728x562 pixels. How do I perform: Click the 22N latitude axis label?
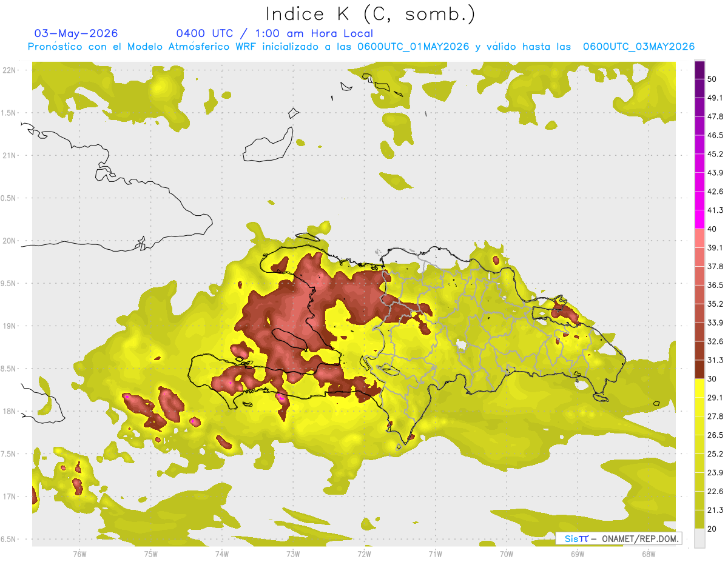[x=10, y=70]
